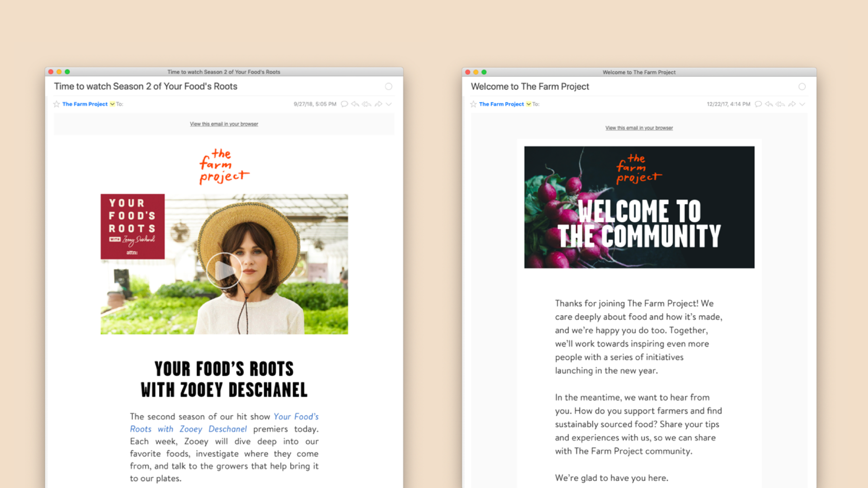Click the 9/27/18, 5:05 PM timestamp
Viewport: 868px width, 488px height.
click(x=315, y=104)
